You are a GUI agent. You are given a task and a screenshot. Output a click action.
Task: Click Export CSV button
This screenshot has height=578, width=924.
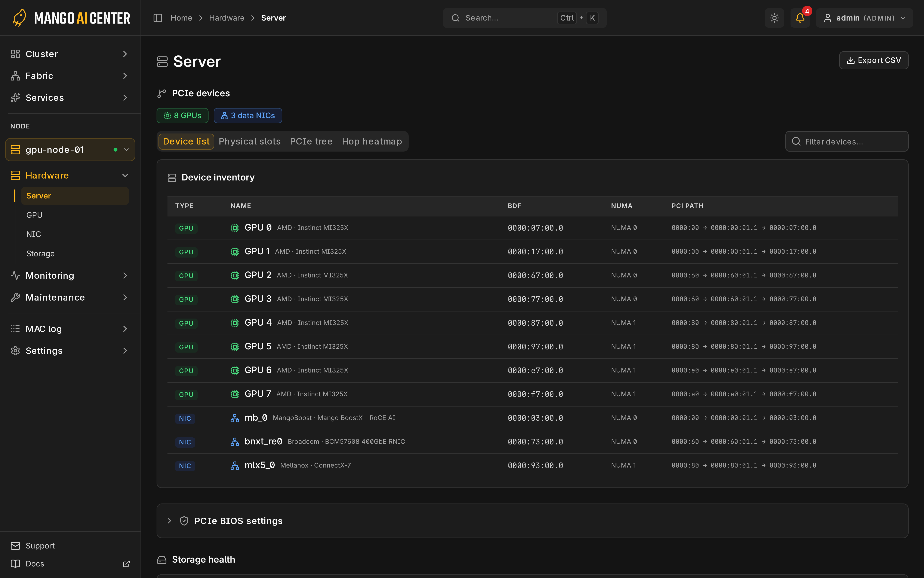coord(874,60)
